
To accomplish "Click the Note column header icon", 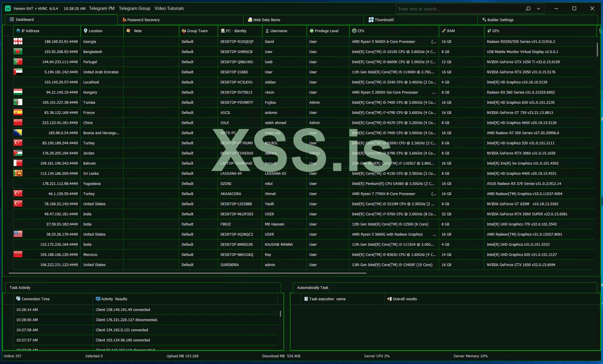I will (x=129, y=31).
